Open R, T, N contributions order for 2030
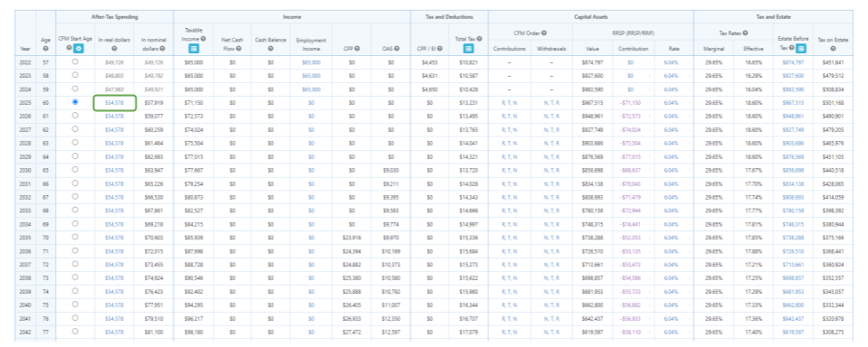 (x=509, y=170)
